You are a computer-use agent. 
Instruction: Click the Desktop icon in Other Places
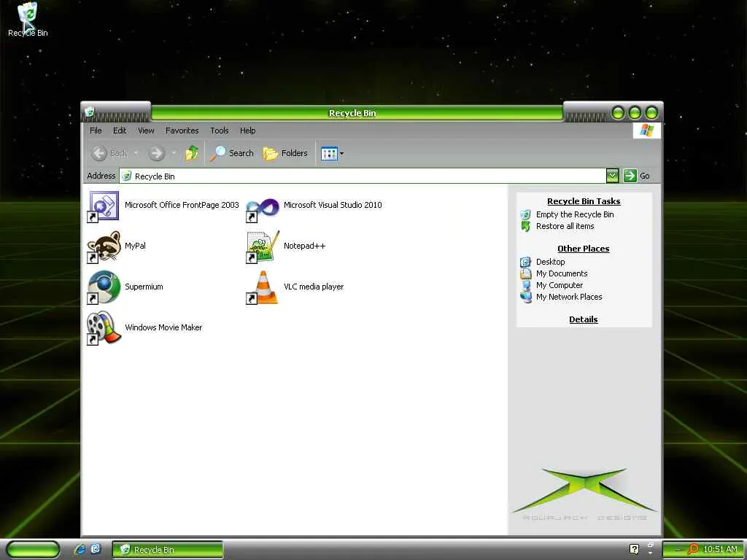tap(525, 262)
